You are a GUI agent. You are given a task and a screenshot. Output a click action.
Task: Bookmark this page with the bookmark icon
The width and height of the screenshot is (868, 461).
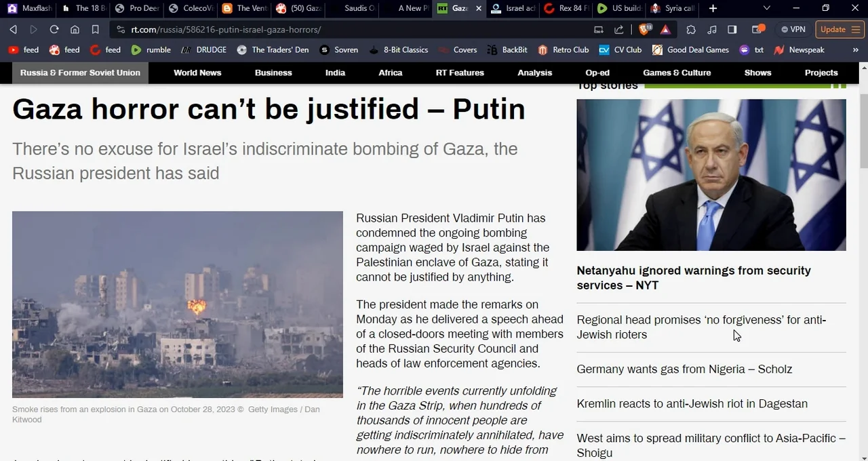point(96,29)
